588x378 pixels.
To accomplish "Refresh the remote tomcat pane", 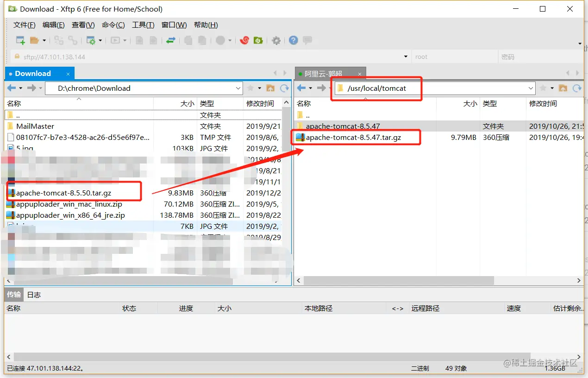I will click(x=577, y=88).
